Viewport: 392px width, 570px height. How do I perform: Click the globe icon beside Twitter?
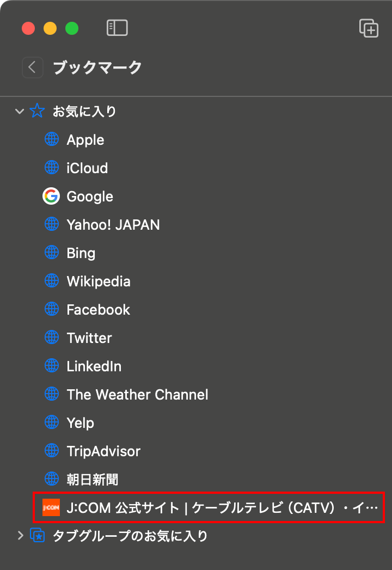tap(52, 338)
